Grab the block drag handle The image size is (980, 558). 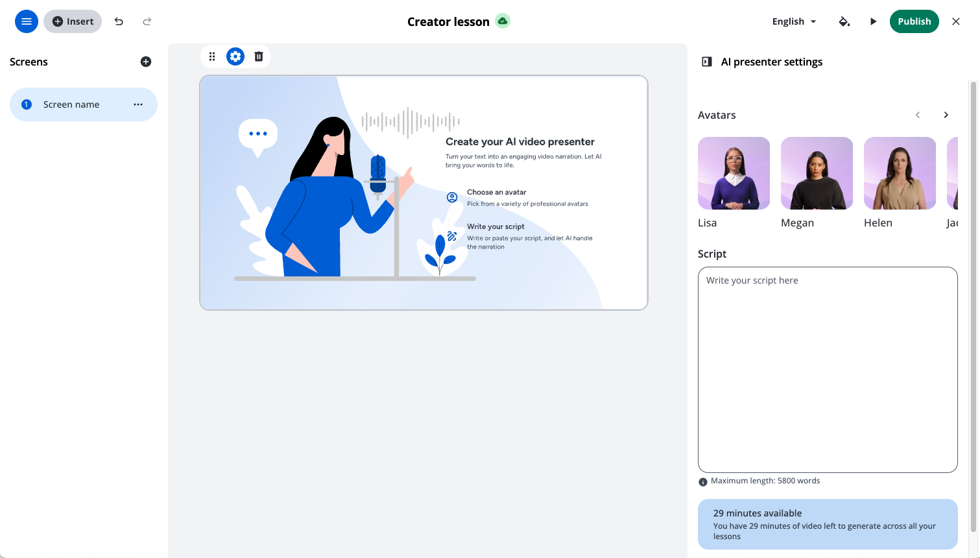coord(212,56)
